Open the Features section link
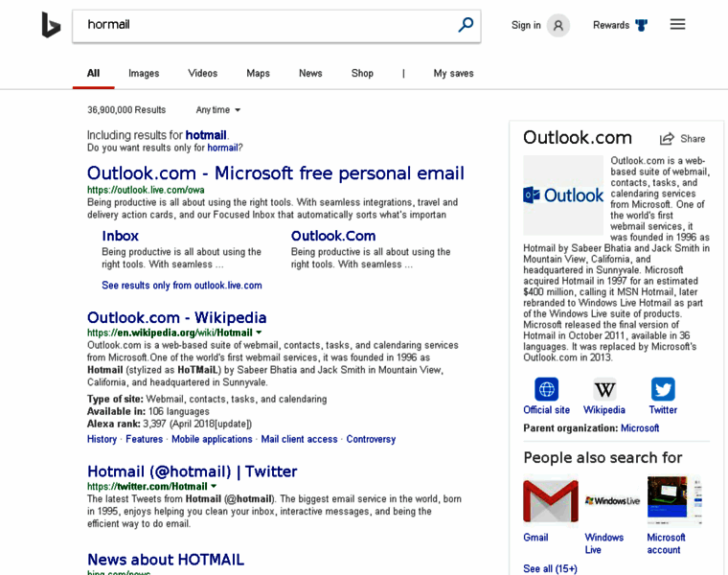This screenshot has width=728, height=575. coord(144,439)
